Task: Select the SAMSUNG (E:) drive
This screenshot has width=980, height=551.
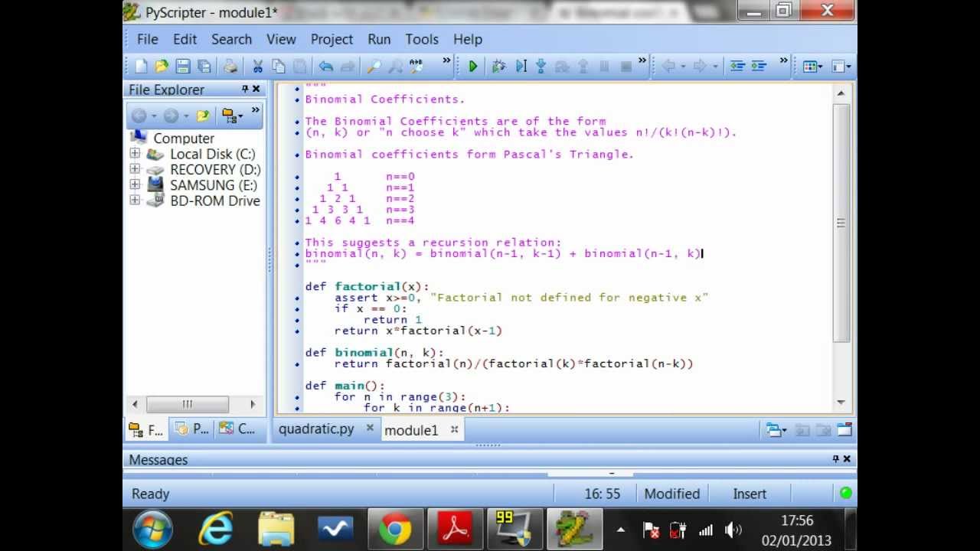Action: coord(214,185)
